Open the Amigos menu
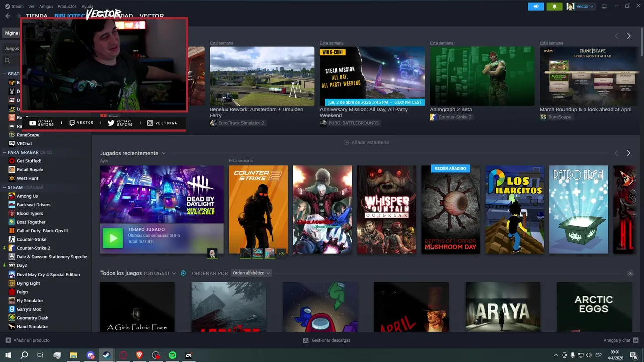The height and width of the screenshot is (362, 644). [46, 6]
